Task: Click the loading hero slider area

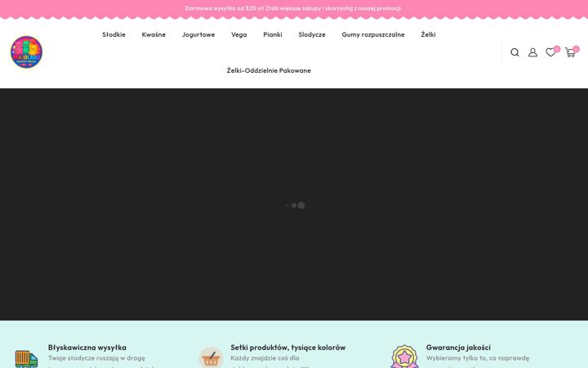Action: pyautogui.click(x=294, y=204)
